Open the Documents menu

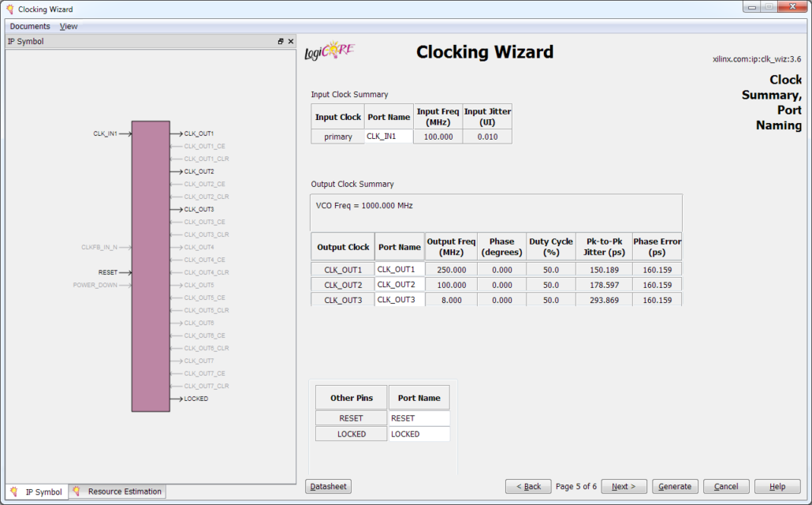coord(30,26)
